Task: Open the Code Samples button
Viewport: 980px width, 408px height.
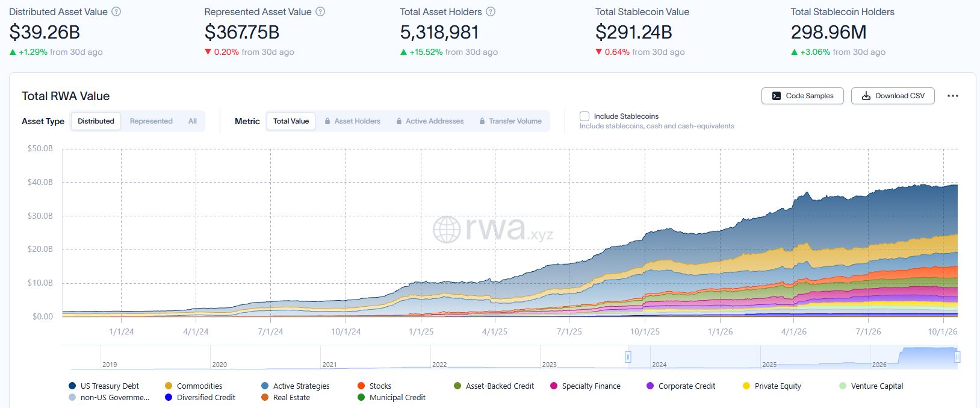Action: point(802,96)
